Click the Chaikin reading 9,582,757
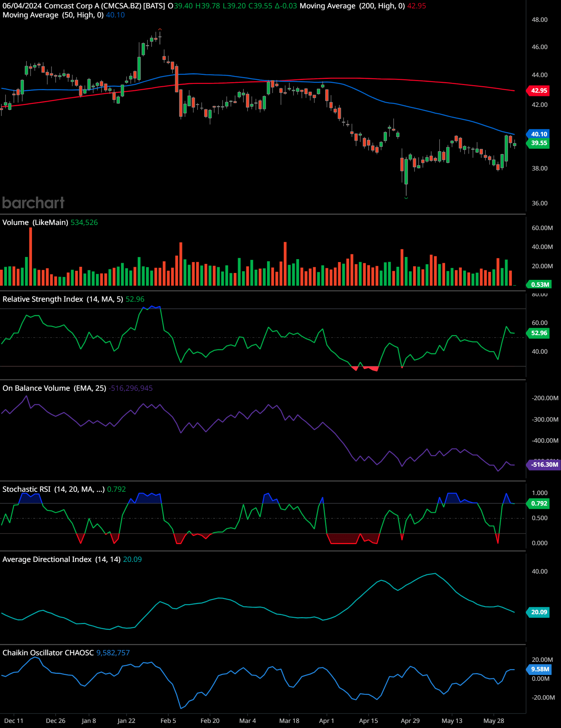Viewport: 561px width, 728px height. point(113,653)
